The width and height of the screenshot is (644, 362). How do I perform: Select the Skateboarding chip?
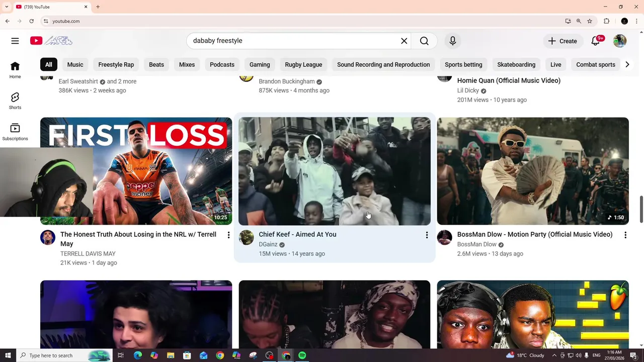point(516,64)
